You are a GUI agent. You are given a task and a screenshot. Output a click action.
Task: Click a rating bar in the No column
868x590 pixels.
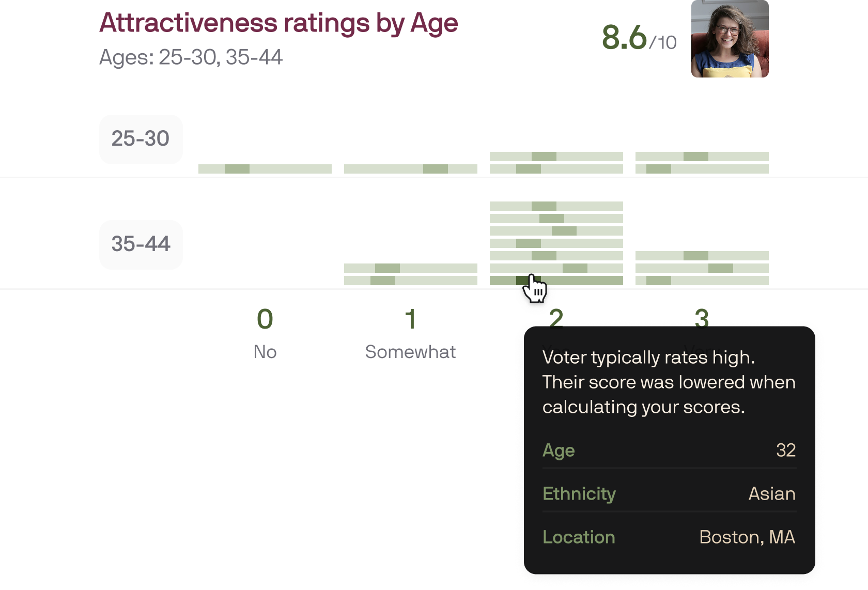(265, 168)
